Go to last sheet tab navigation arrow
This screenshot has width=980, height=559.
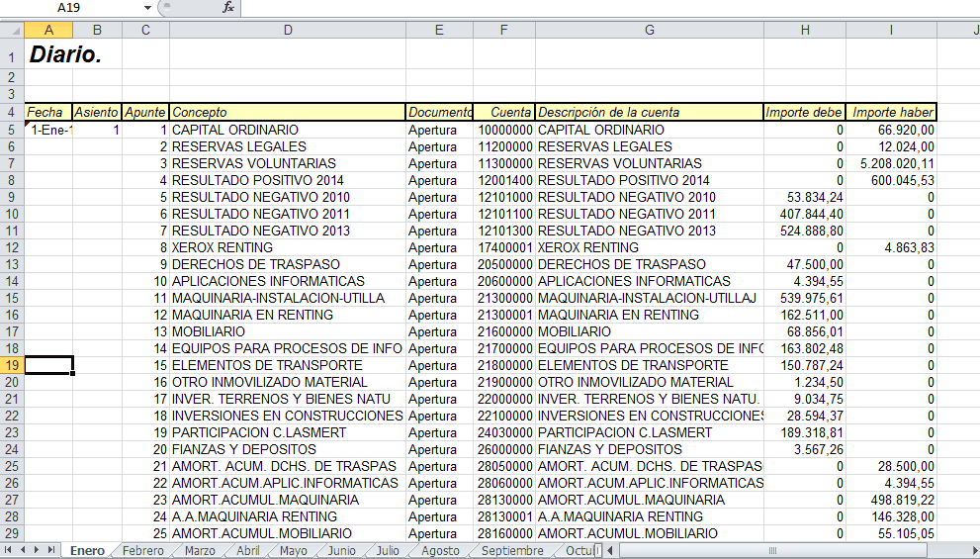[x=50, y=550]
